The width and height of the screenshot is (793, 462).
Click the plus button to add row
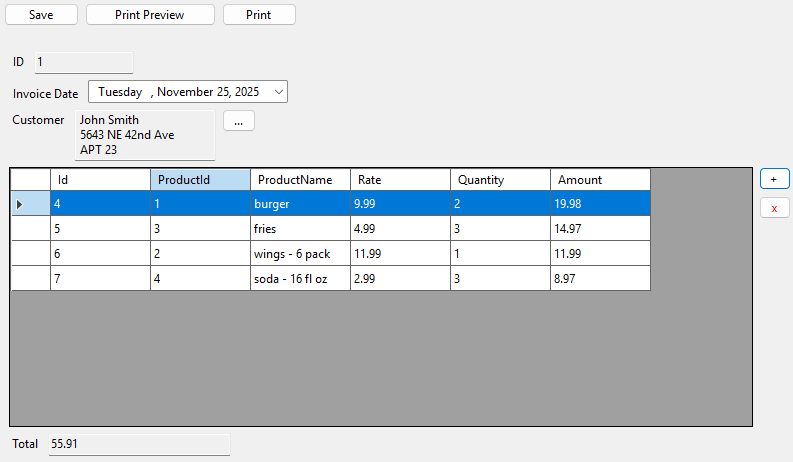774,178
